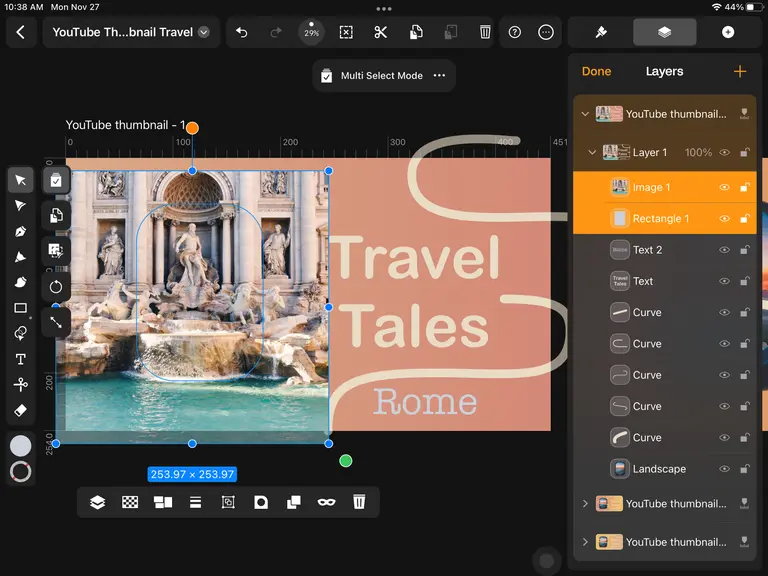The height and width of the screenshot is (576, 768).
Task: Open the 29% zoom control
Action: (312, 32)
